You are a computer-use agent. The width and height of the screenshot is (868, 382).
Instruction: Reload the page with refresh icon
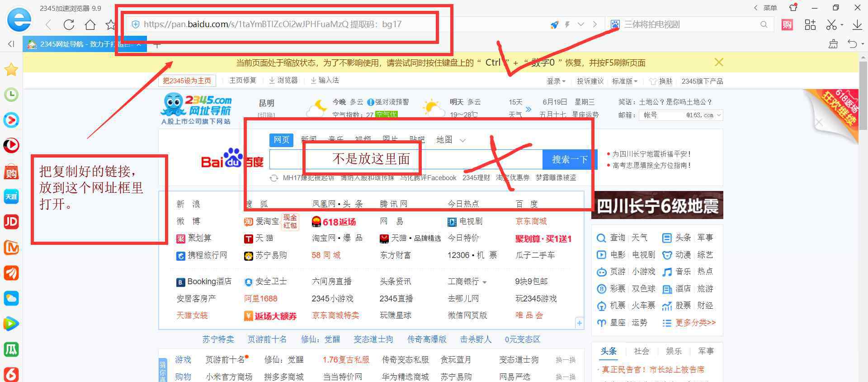pos(69,24)
